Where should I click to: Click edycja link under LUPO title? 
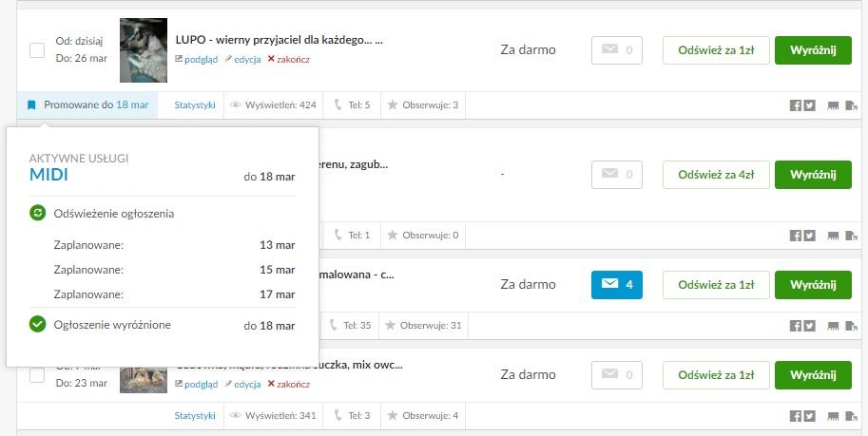coord(242,60)
